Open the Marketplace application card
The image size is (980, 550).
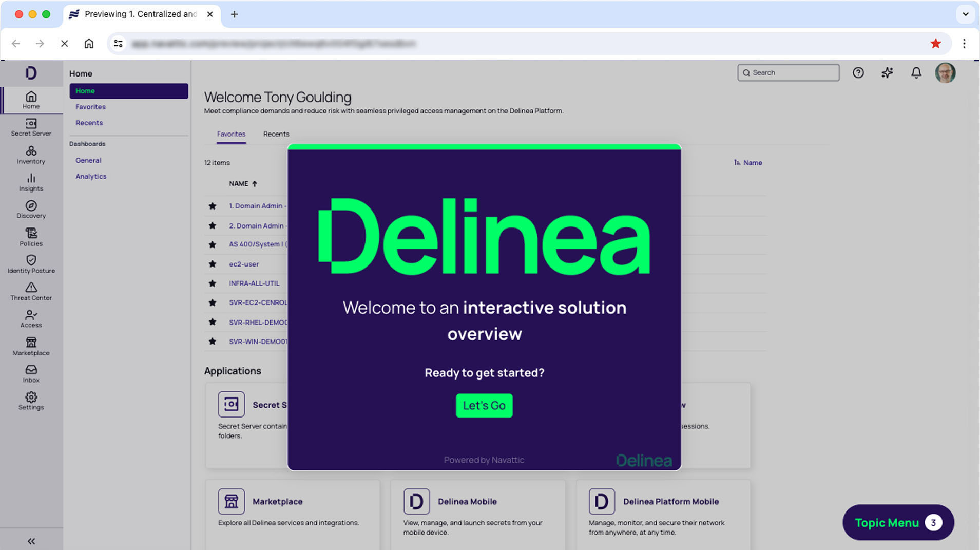(293, 515)
